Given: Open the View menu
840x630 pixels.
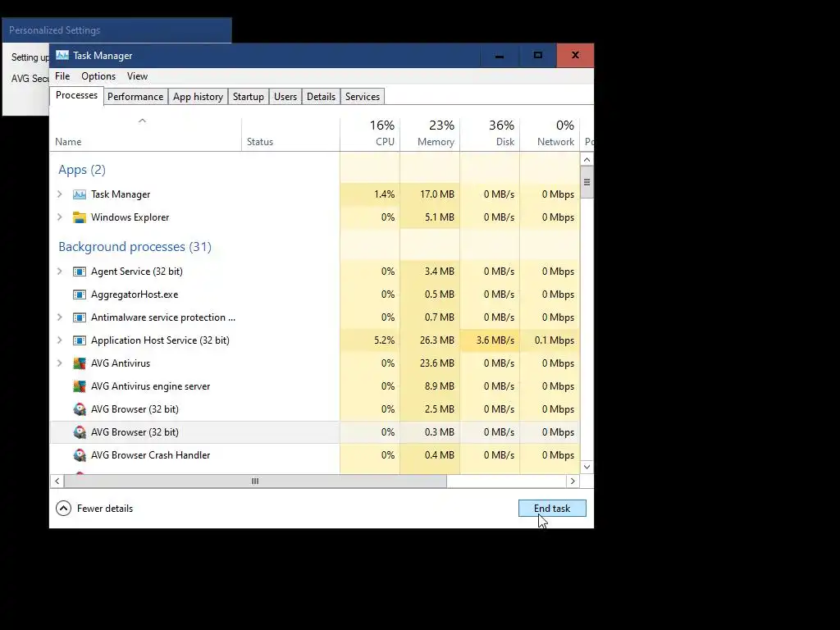Looking at the screenshot, I should tap(137, 76).
